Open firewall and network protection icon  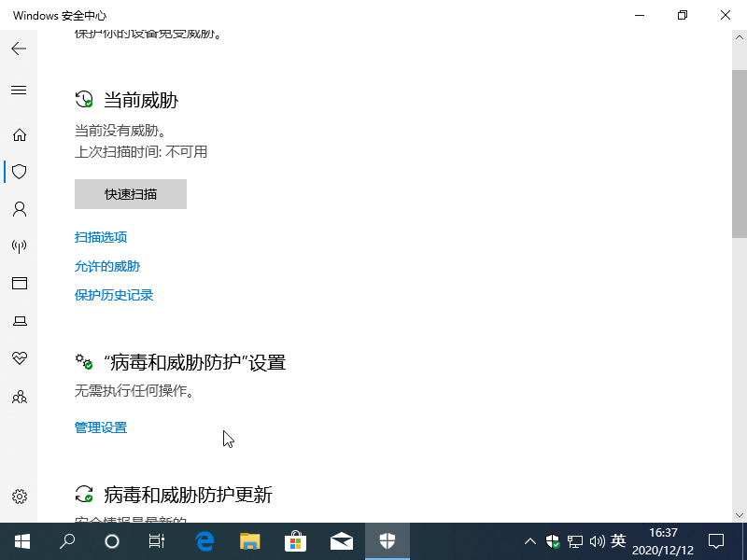tap(19, 246)
